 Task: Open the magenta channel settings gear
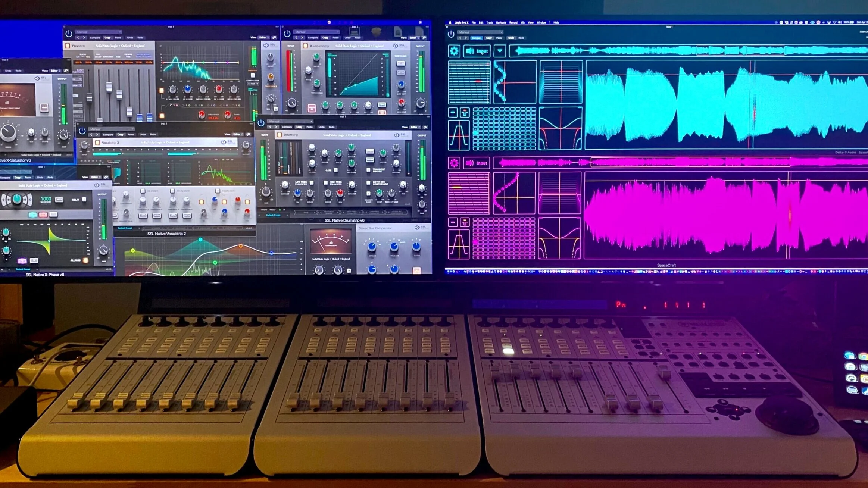coord(454,163)
